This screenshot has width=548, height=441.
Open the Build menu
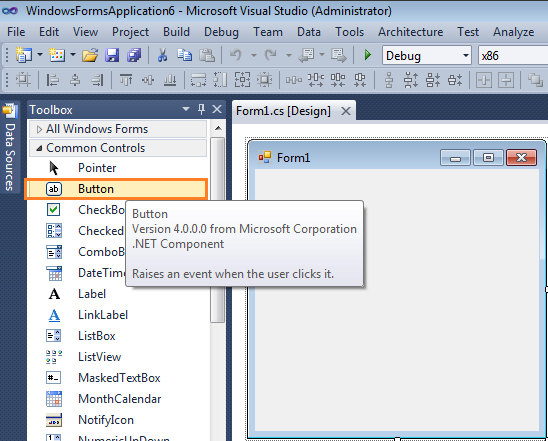click(176, 32)
